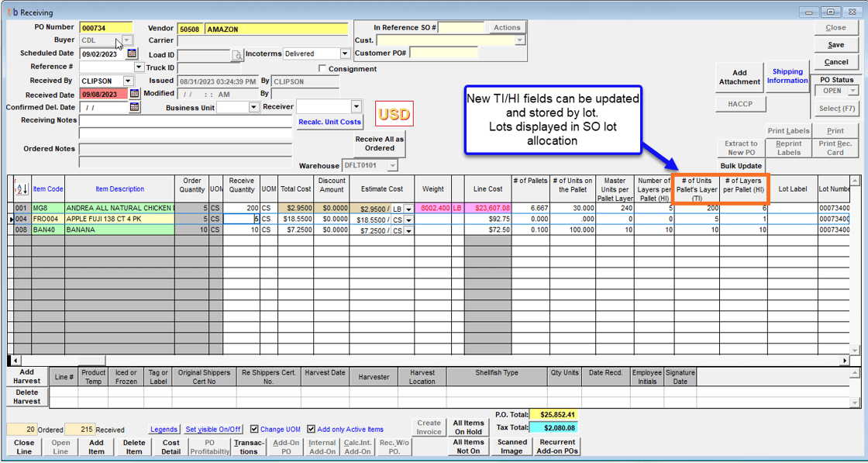Click the Recalc. Unit Costs button
Image resolution: width=868 pixels, height=463 pixels.
(329, 122)
